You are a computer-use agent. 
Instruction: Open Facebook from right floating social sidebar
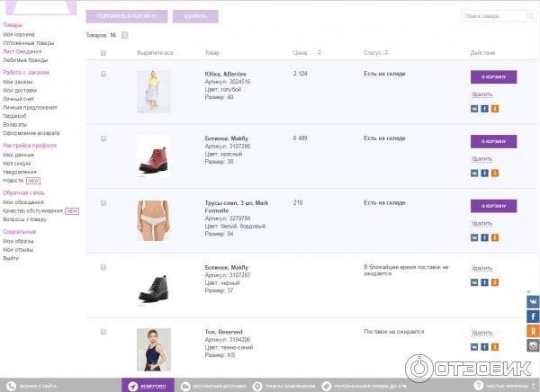click(533, 316)
